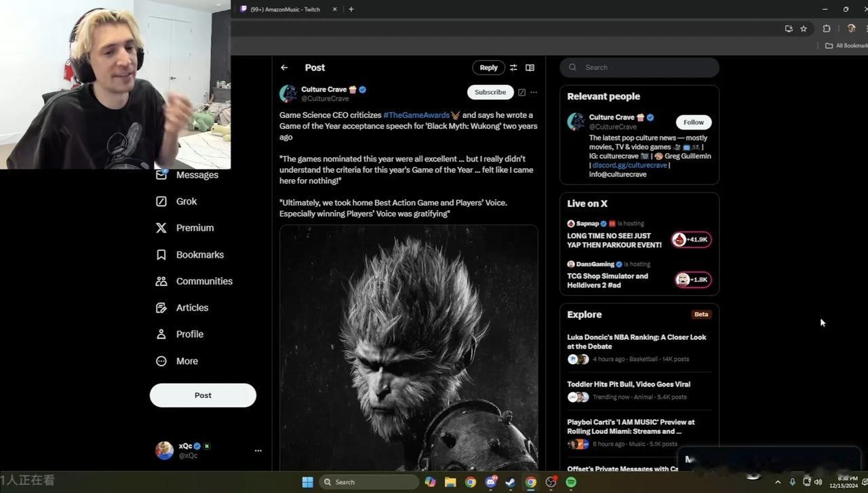Join DansGaming's live listener bubble +1.8K
Image resolution: width=868 pixels, height=493 pixels.
[x=692, y=279]
